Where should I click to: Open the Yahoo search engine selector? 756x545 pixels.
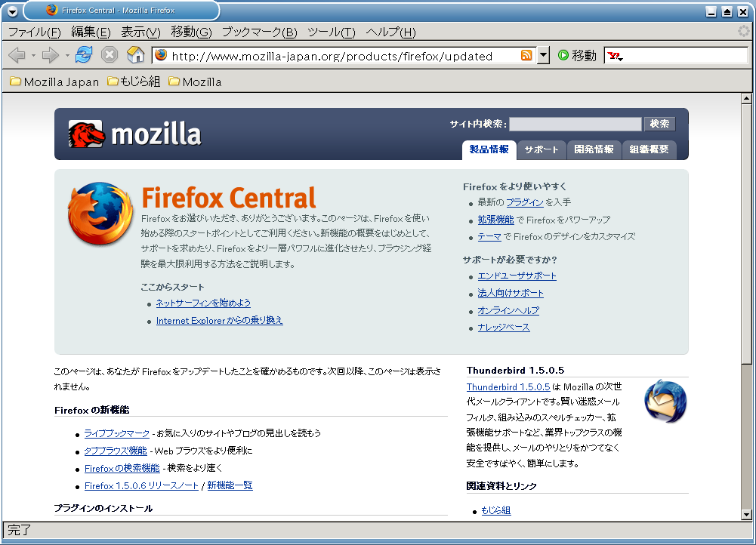616,56
